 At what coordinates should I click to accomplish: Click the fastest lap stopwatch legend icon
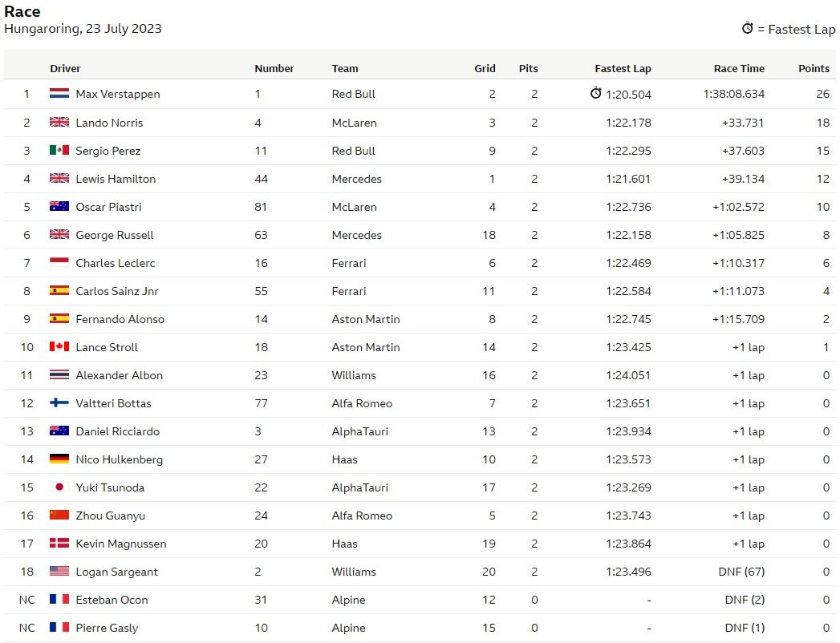[x=747, y=28]
